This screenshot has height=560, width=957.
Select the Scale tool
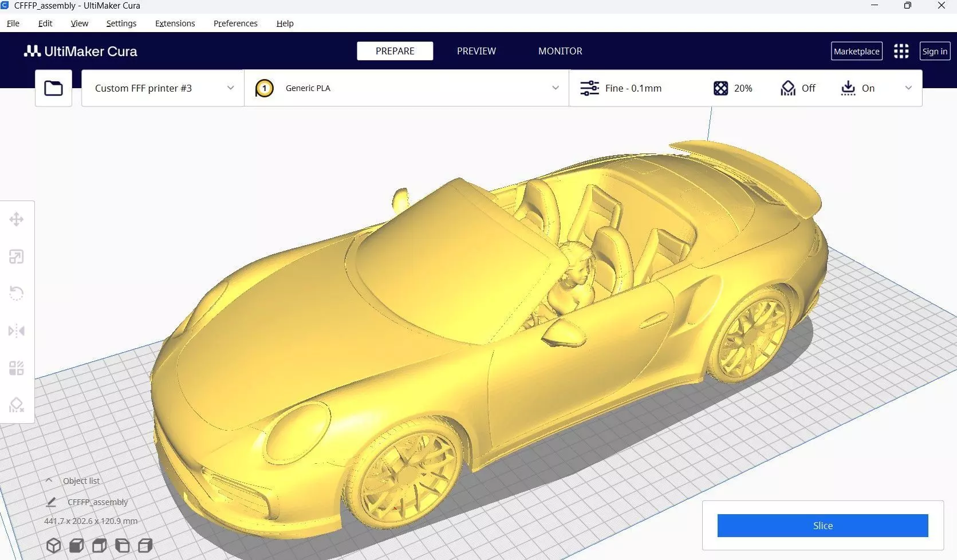(x=17, y=257)
